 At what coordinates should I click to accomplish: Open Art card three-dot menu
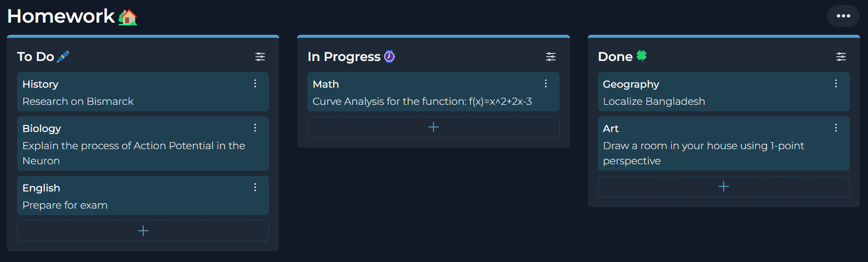coord(836,128)
